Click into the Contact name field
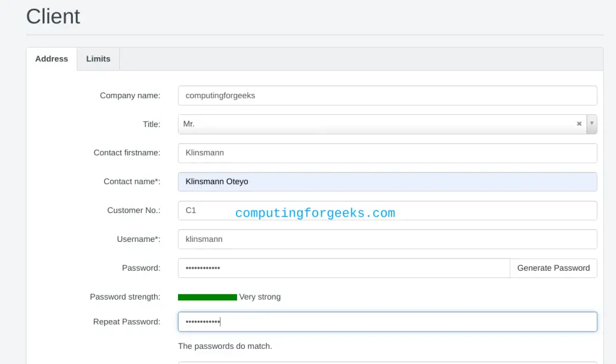This screenshot has height=364, width=616. [x=387, y=182]
